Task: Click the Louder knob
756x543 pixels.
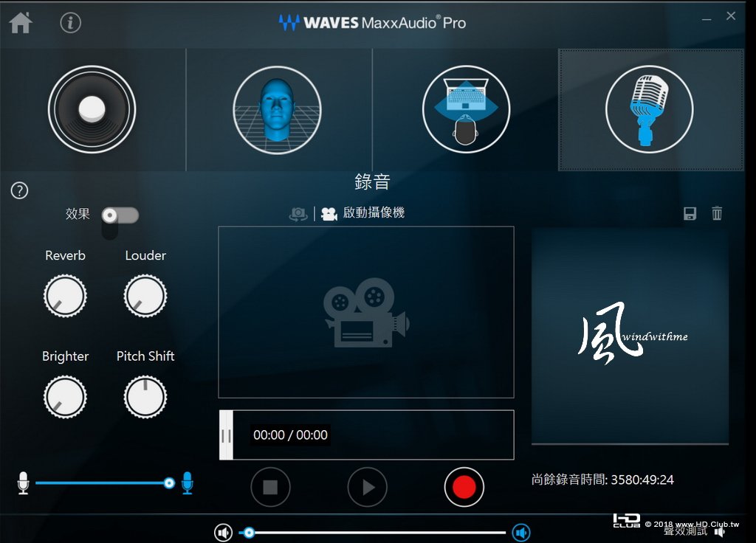Action: coord(145,296)
